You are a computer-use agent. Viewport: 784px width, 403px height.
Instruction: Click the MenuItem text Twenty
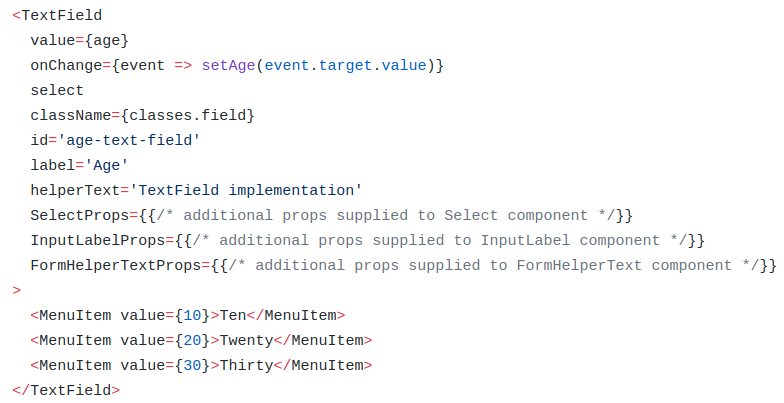pyautogui.click(x=246, y=340)
